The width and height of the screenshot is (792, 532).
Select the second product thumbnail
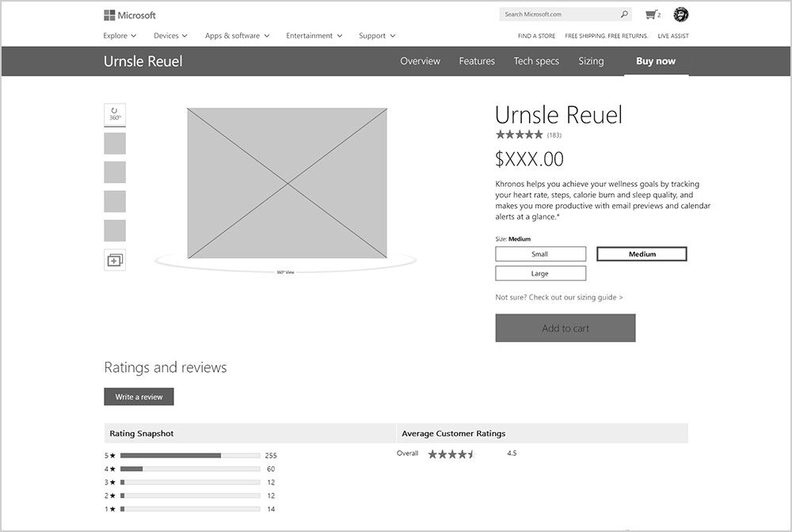point(115,142)
